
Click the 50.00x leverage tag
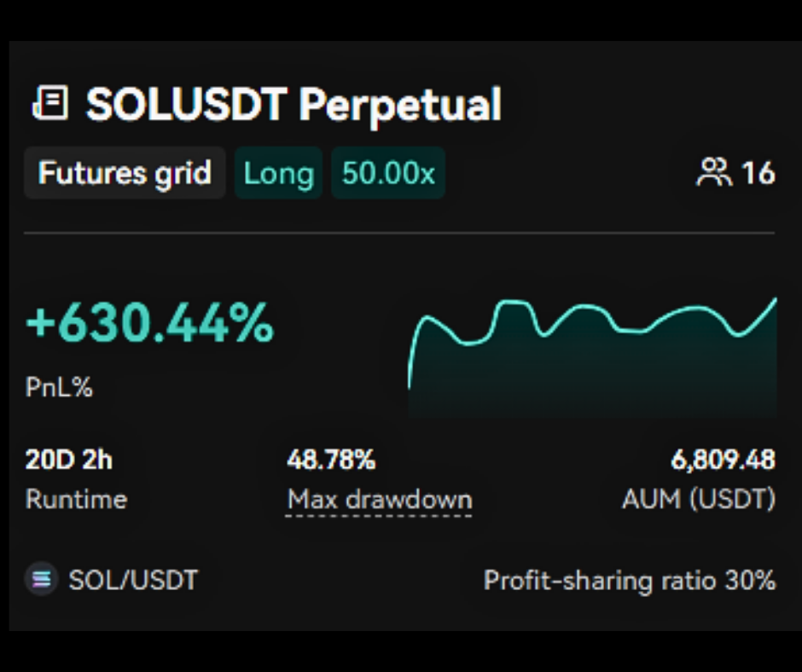coord(388,173)
